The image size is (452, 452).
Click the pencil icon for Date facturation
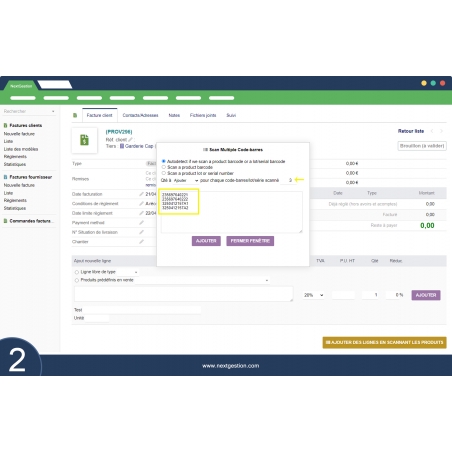141,194
